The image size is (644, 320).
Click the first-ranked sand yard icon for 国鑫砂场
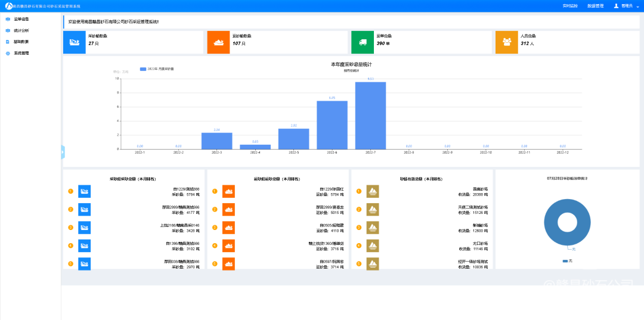click(x=373, y=191)
